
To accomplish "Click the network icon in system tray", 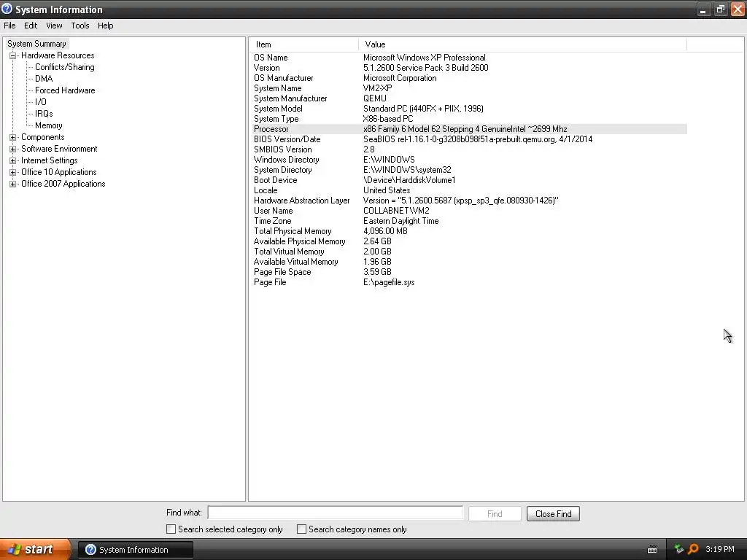I will pyautogui.click(x=679, y=549).
